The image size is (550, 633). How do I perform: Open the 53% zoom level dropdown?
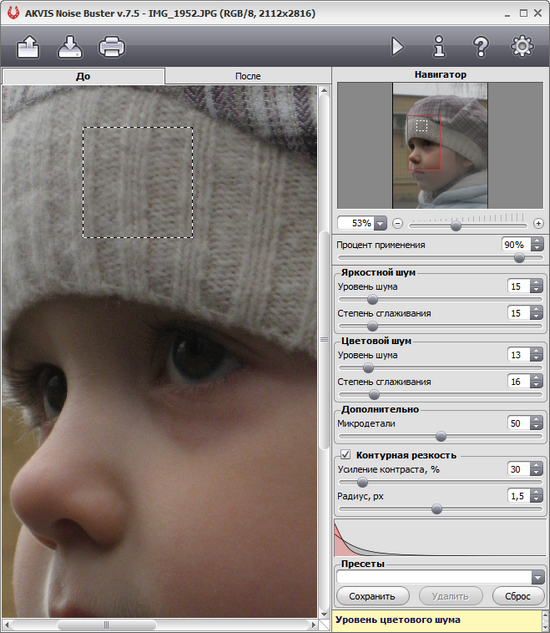coord(380,223)
